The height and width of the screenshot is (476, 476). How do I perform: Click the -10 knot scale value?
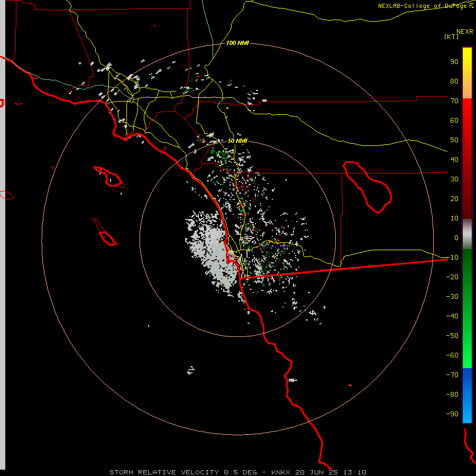pos(452,258)
